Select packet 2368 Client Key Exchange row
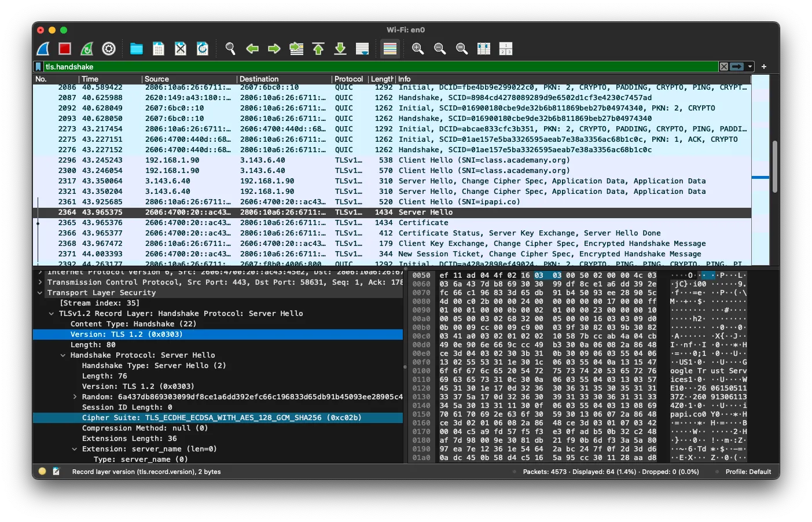The image size is (812, 522). point(392,244)
